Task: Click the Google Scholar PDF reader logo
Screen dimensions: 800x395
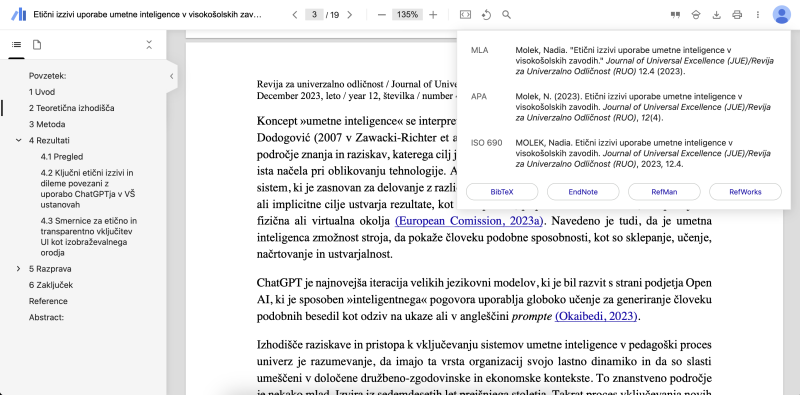Action: click(18, 15)
